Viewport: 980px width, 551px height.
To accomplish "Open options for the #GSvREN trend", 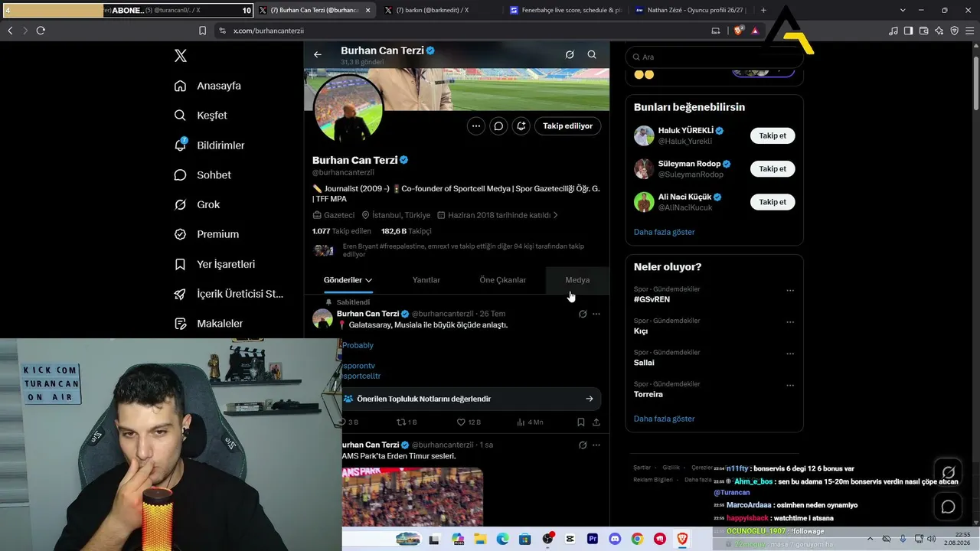I will click(790, 291).
